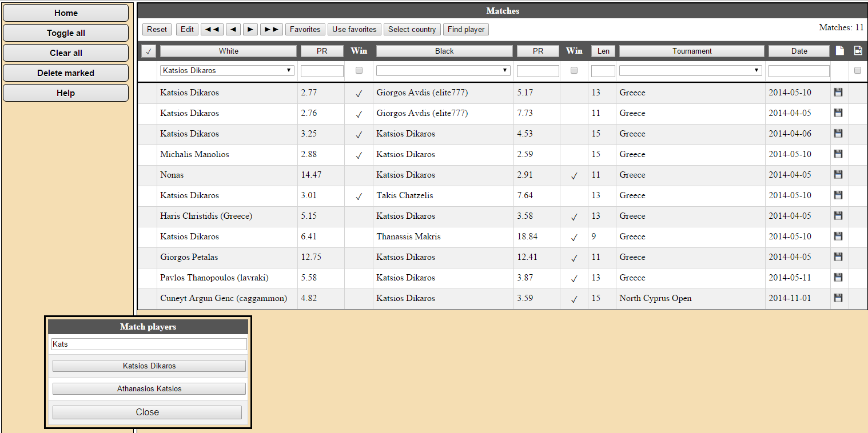Screen dimensions: 868x433
Task: Go to previous page with single left arrow
Action: (233, 30)
